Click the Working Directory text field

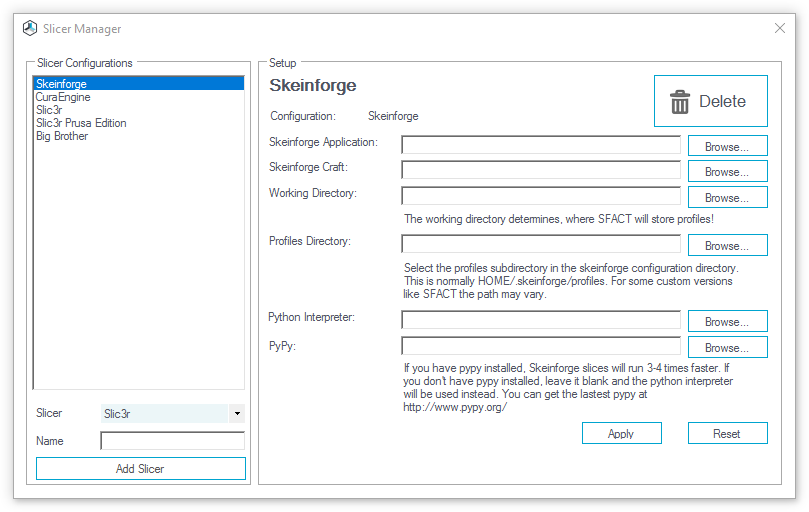coord(541,196)
